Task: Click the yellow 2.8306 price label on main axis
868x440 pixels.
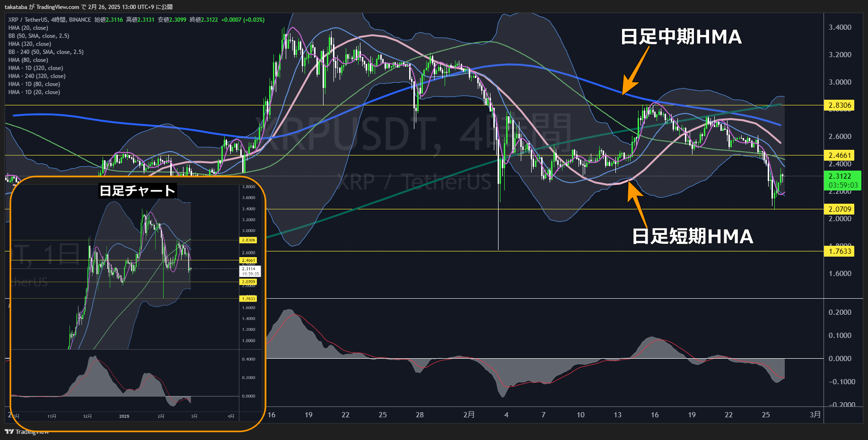Action: click(840, 105)
